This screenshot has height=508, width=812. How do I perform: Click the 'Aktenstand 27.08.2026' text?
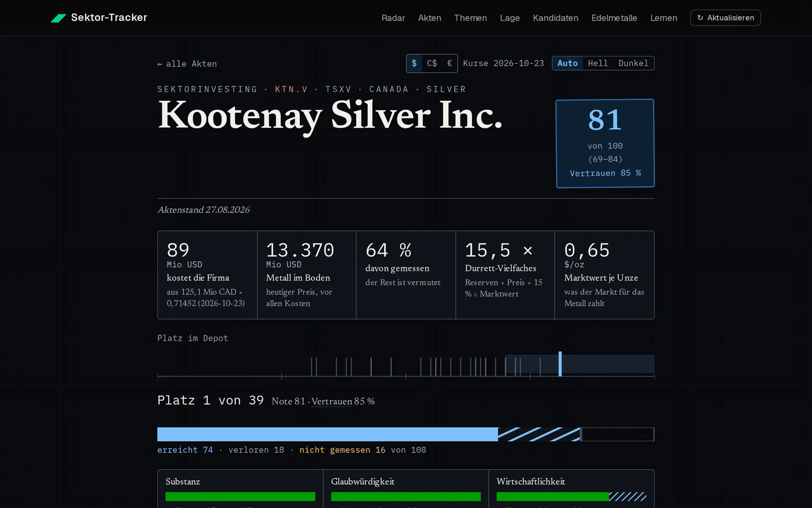[x=204, y=210]
